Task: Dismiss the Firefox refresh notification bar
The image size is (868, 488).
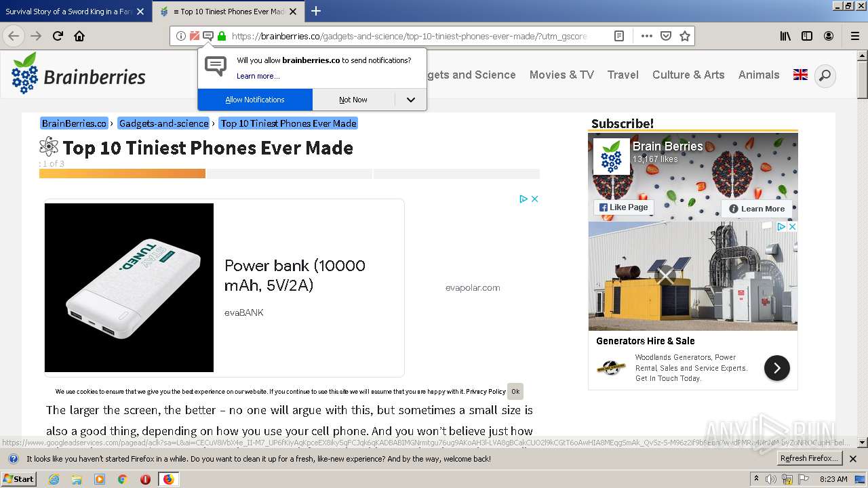Action: [x=853, y=459]
